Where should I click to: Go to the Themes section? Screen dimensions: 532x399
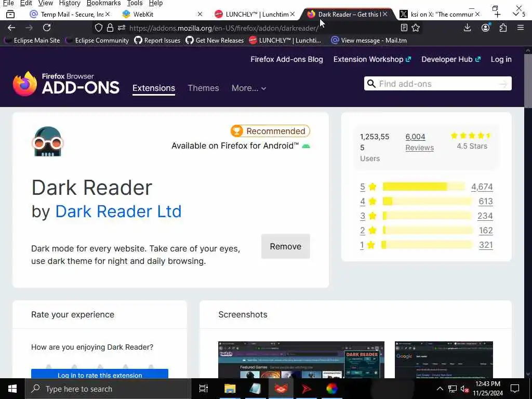203,88
